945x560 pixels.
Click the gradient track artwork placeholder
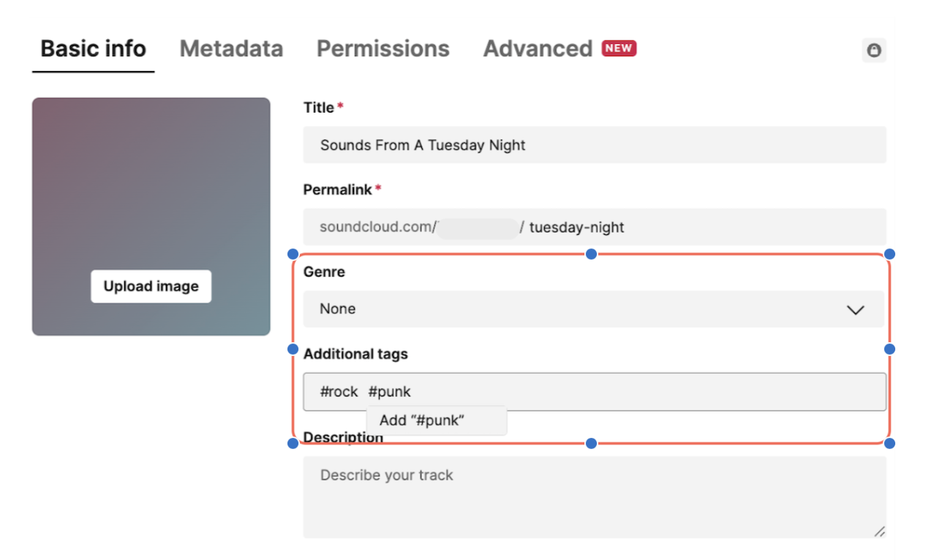pyautogui.click(x=151, y=216)
